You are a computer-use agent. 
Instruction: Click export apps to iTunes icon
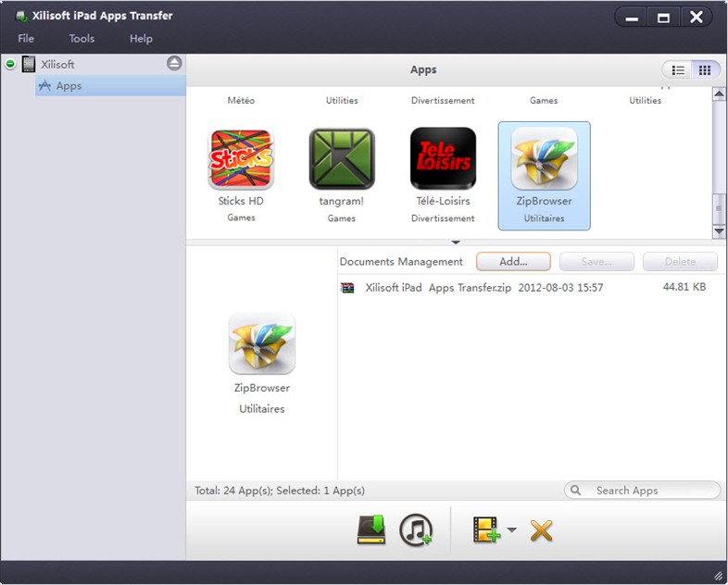tap(416, 529)
